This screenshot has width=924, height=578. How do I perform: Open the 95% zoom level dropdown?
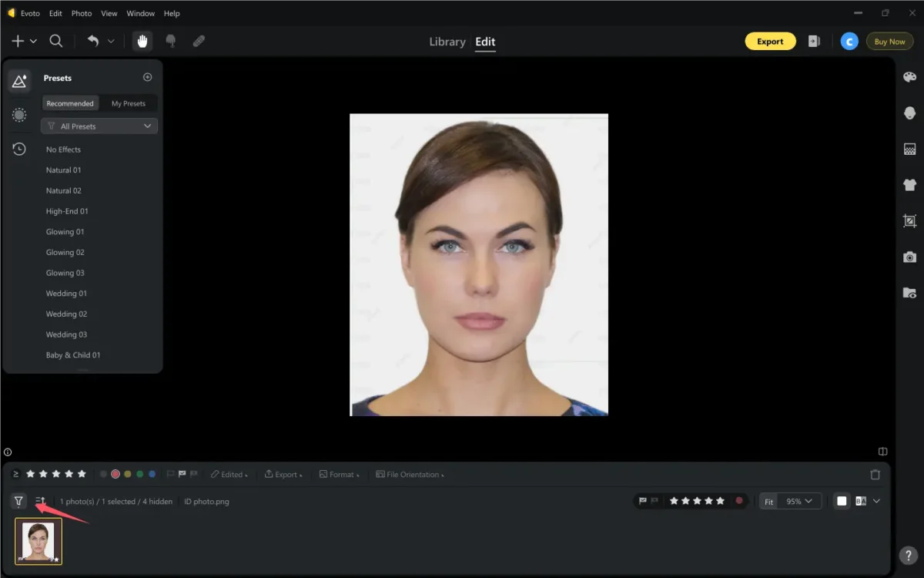(800, 501)
